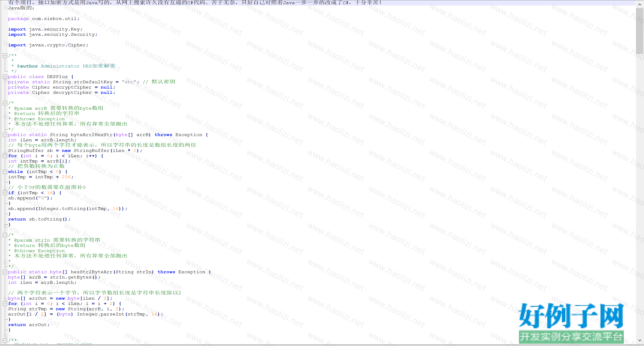Click the scrollbar up arrow
This screenshot has width=644, height=346.
(x=639, y=4)
